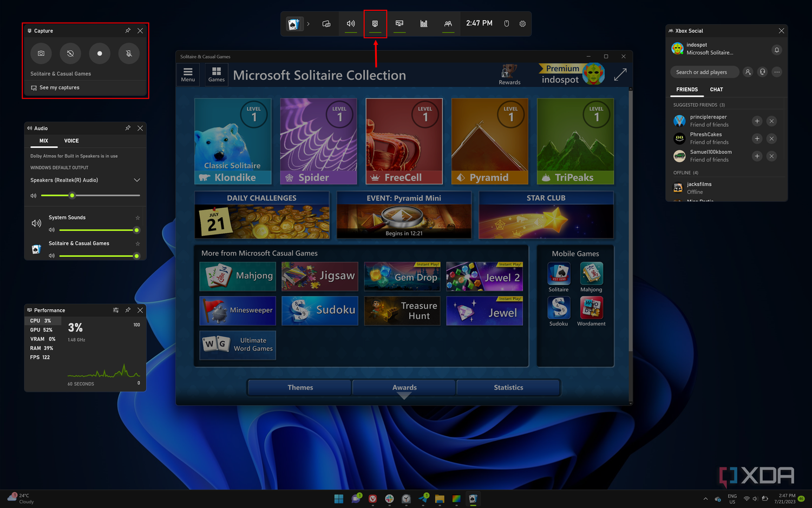Add principlereaper as a friend
812x508 pixels.
[757, 121]
